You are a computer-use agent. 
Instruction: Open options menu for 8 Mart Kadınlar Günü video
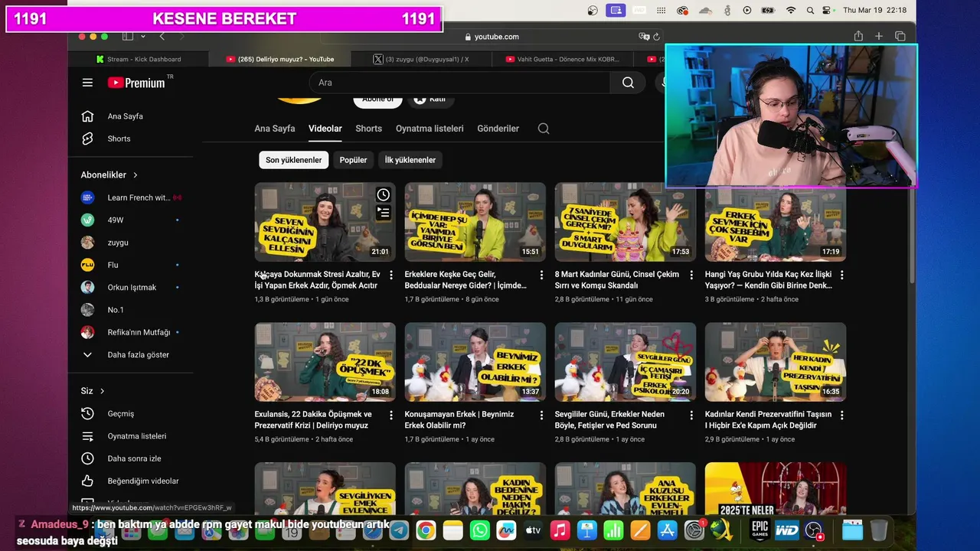click(x=691, y=275)
